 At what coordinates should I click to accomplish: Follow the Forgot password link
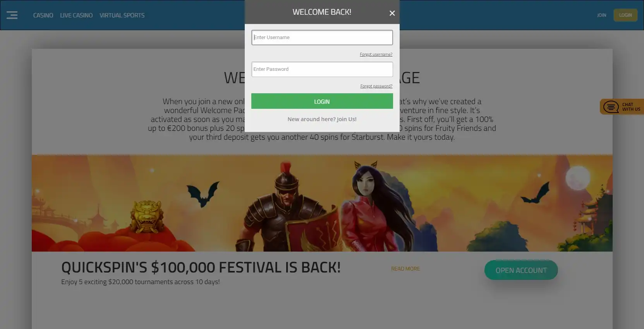coord(376,86)
